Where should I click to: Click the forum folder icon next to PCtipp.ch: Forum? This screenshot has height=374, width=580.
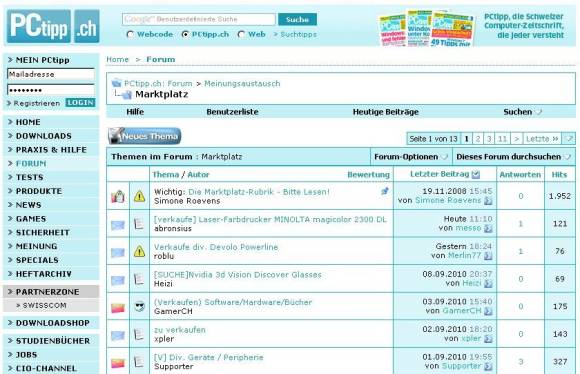(117, 83)
